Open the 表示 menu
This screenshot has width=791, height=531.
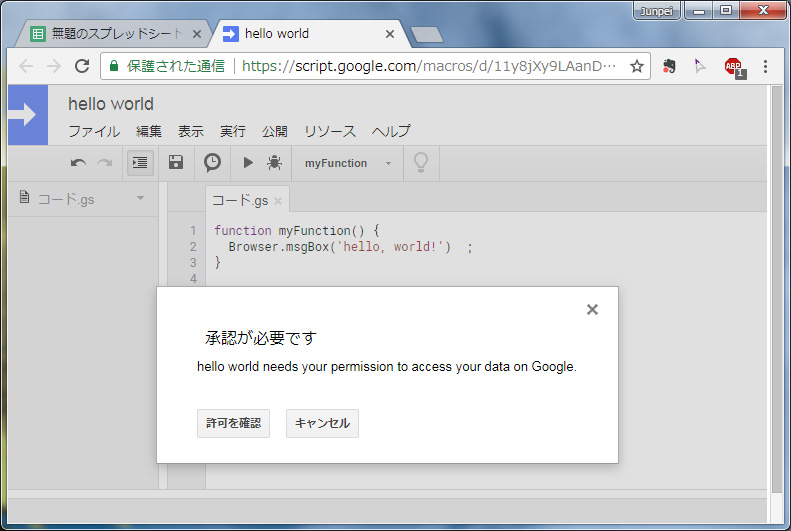(x=191, y=131)
